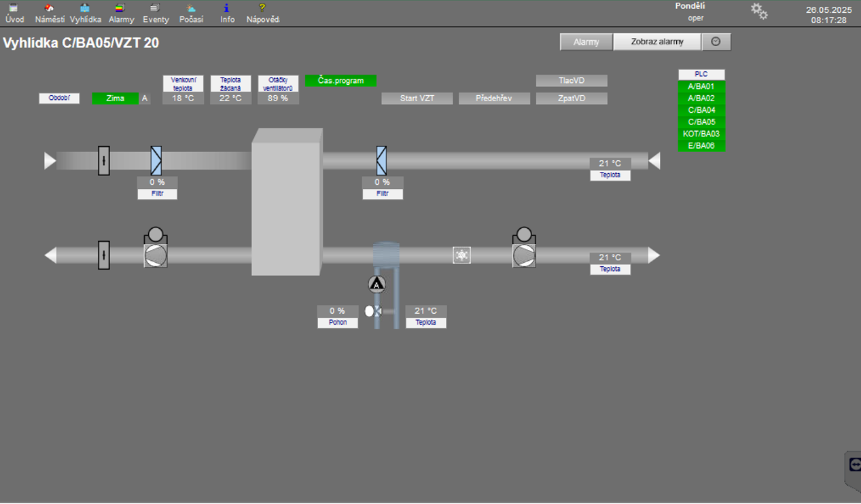
Task: Open the clock button next to Zobraz alarmy
Action: pos(716,42)
